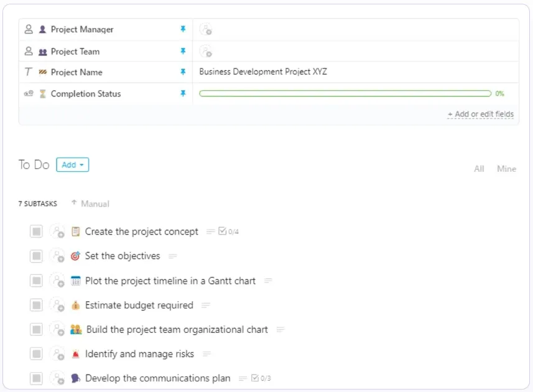Click the Completion Status progress bar
Viewport: 533px width, 392px height.
[345, 93]
